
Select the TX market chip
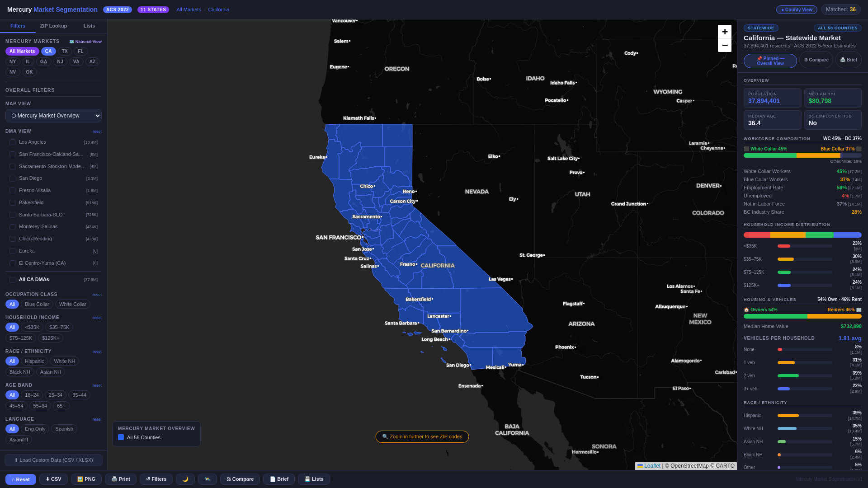coord(65,52)
